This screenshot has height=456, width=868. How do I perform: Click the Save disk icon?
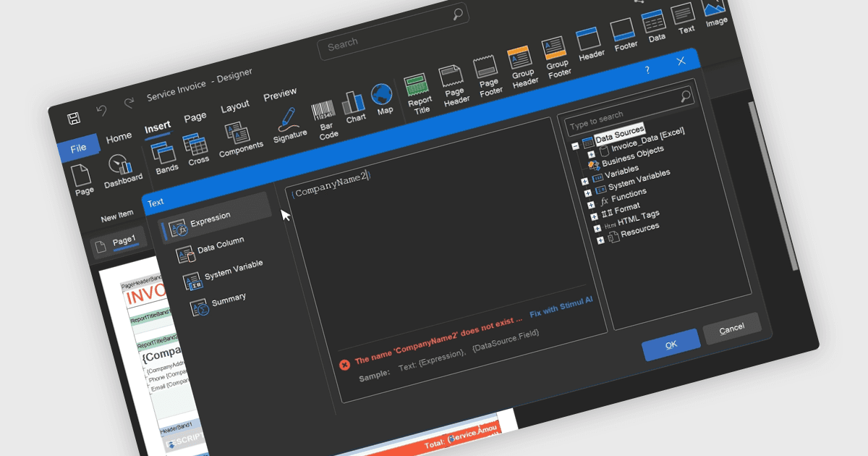click(x=74, y=119)
